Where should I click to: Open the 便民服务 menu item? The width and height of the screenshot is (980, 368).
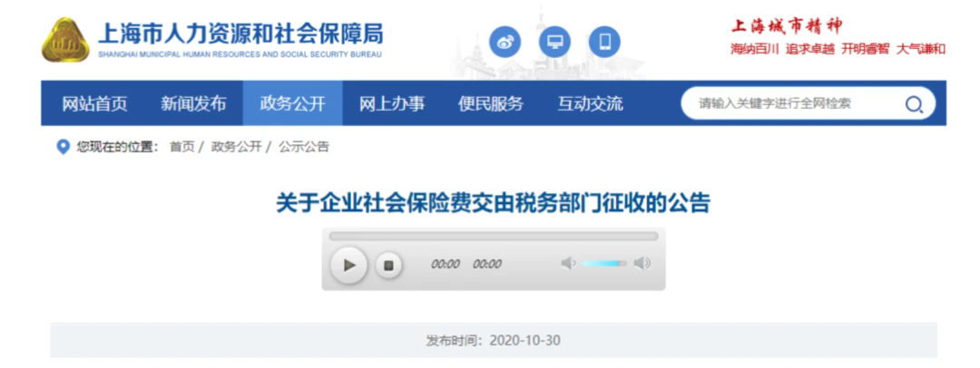pos(491,103)
